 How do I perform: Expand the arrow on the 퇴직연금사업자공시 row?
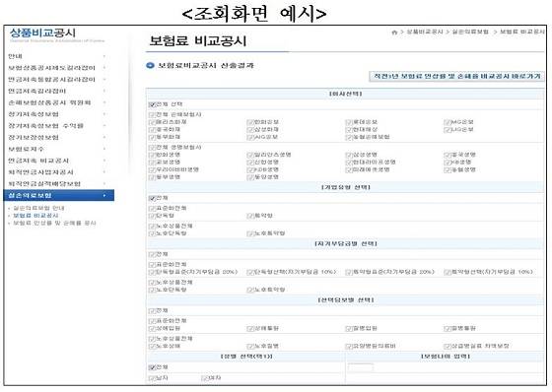point(104,172)
